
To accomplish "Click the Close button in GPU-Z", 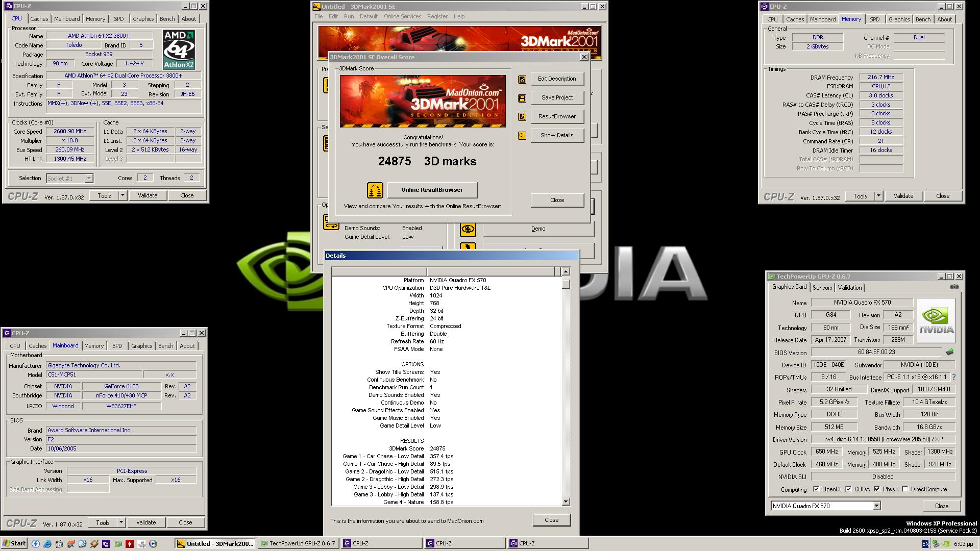I will click(941, 506).
